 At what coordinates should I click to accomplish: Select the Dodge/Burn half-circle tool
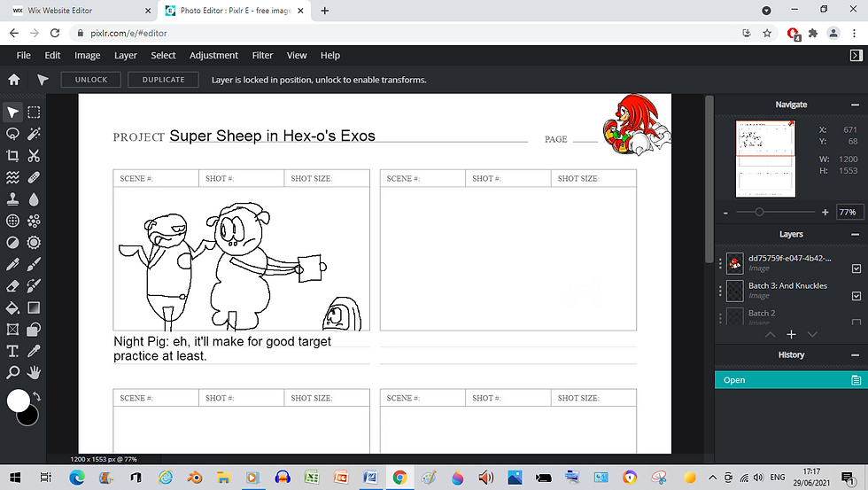[12, 243]
